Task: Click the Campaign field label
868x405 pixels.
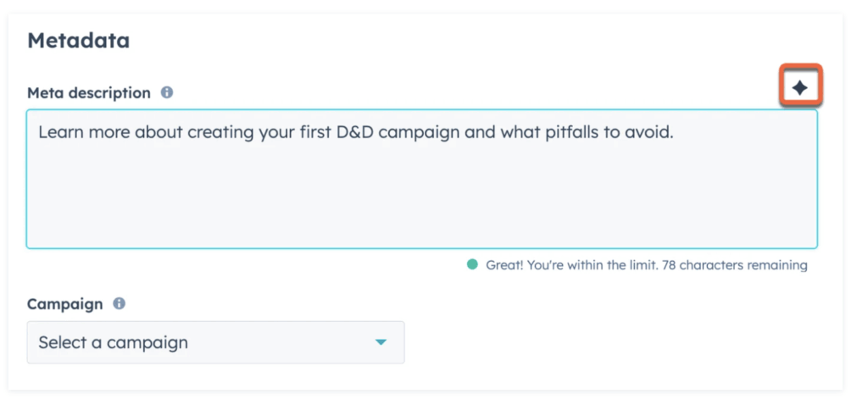Action: [x=64, y=304]
